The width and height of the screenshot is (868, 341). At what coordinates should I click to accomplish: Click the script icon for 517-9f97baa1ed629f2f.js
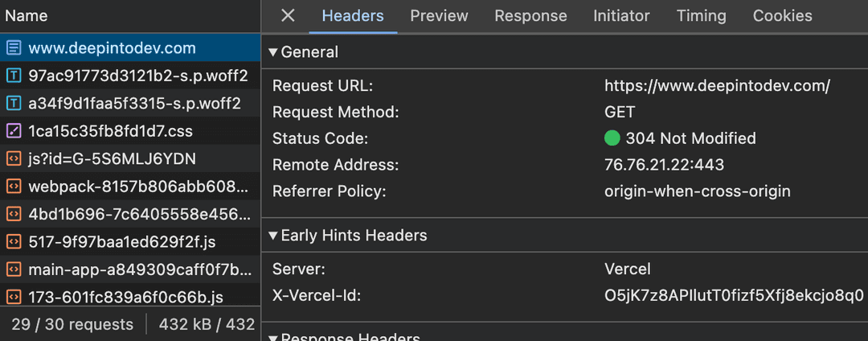tap(14, 241)
